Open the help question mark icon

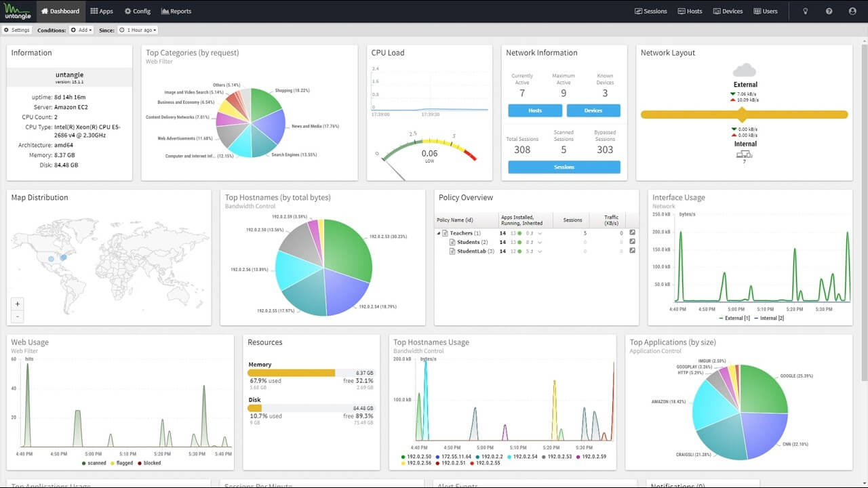(x=829, y=12)
